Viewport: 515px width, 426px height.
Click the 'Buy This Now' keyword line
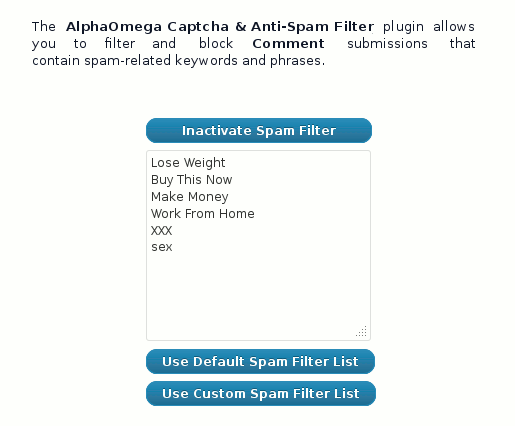click(x=191, y=180)
